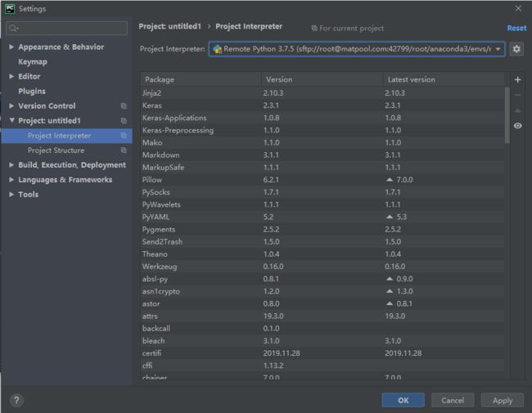Viewport: 532px width, 413px height.
Task: Select the cffi package row
Action: coord(322,366)
